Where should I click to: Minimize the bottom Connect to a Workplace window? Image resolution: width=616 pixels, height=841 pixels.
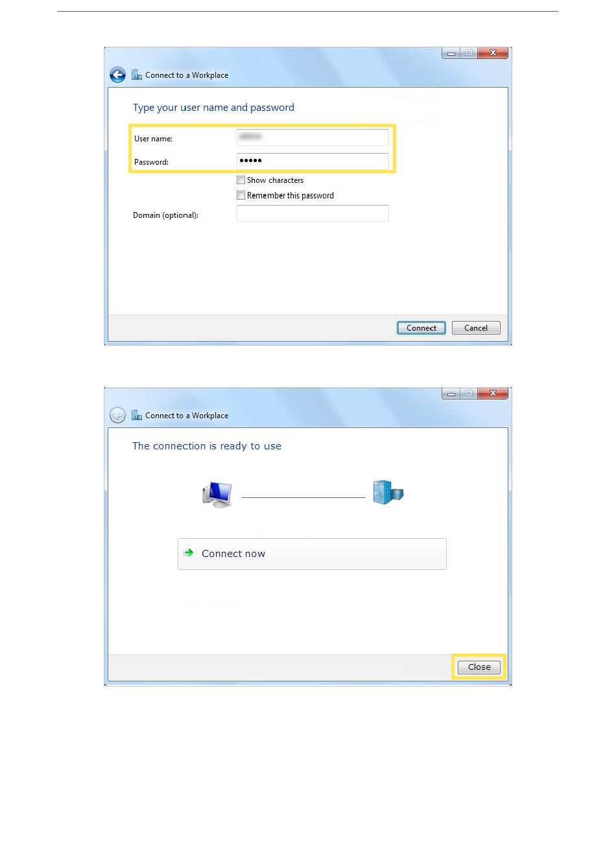(451, 394)
